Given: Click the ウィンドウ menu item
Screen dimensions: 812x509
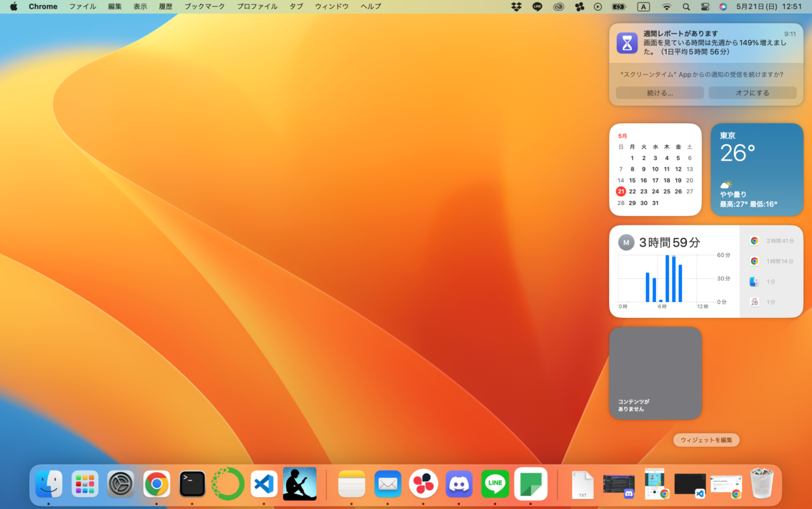Looking at the screenshot, I should [332, 6].
